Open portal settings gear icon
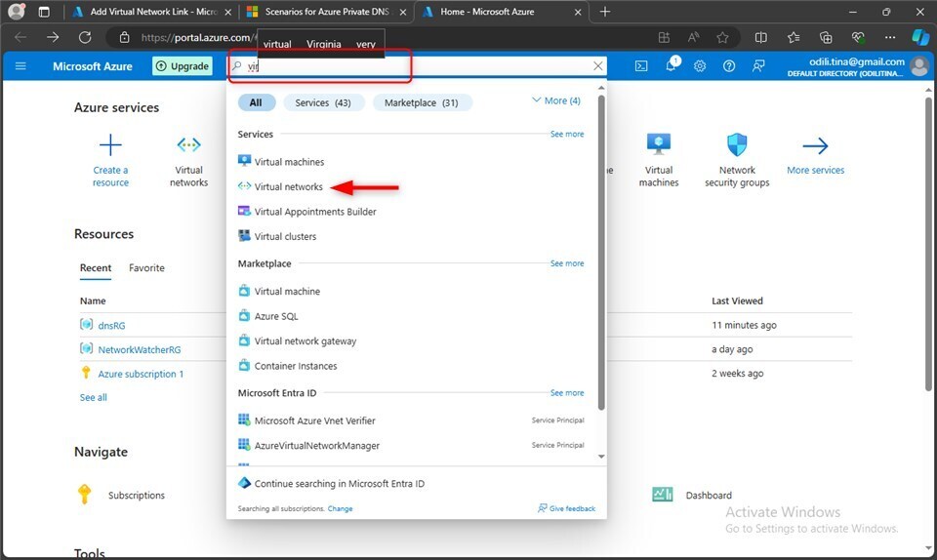Screen dimensions: 937x560 pos(700,65)
